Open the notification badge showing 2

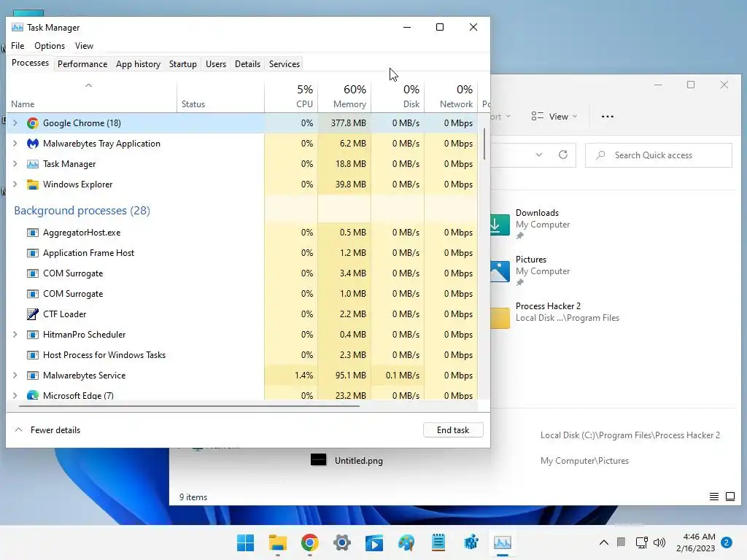(727, 542)
